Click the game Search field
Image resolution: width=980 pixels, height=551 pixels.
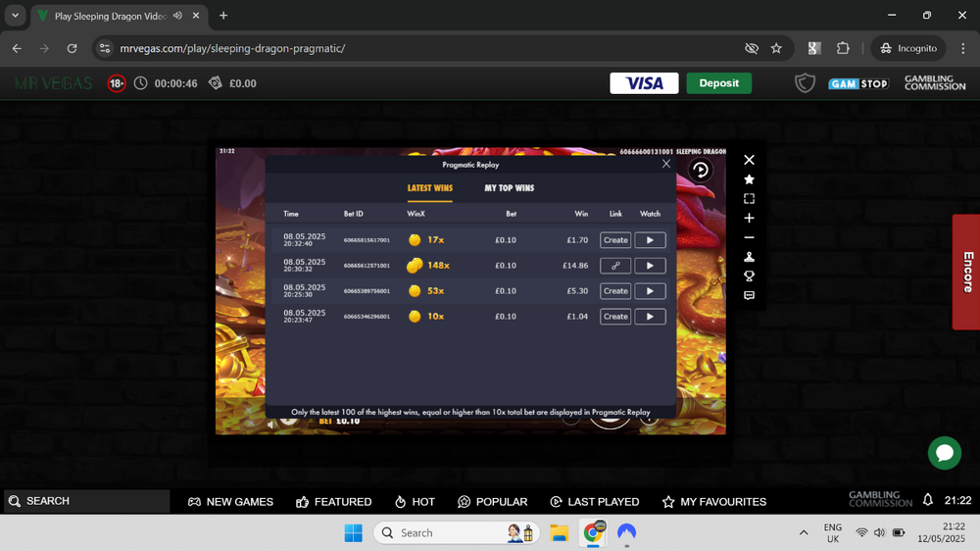click(x=88, y=501)
